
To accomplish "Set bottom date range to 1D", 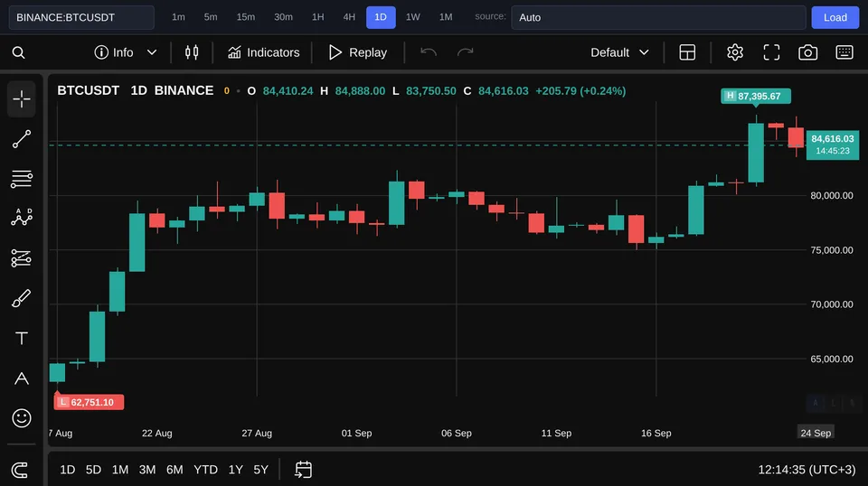I will [68, 470].
